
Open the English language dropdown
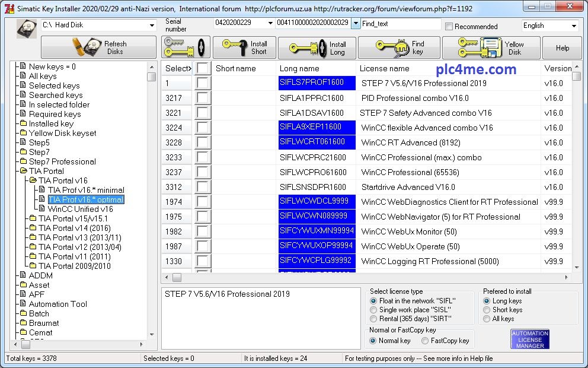coord(573,26)
